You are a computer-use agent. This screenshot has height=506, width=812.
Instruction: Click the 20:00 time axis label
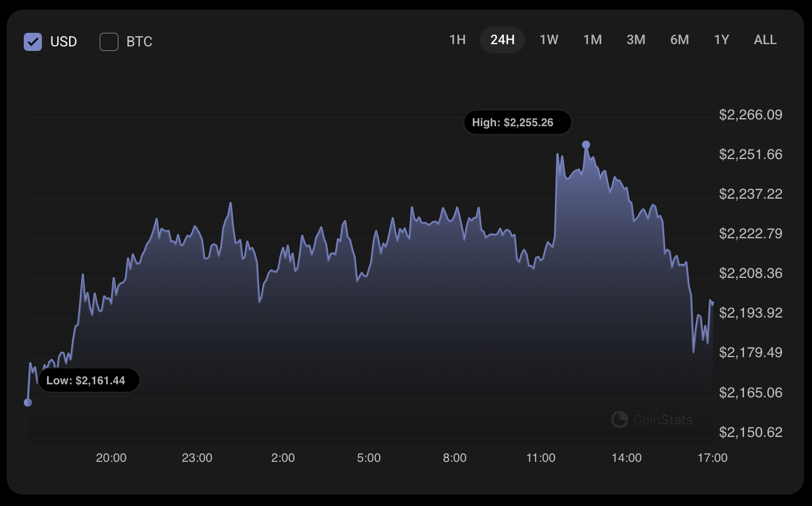click(111, 458)
